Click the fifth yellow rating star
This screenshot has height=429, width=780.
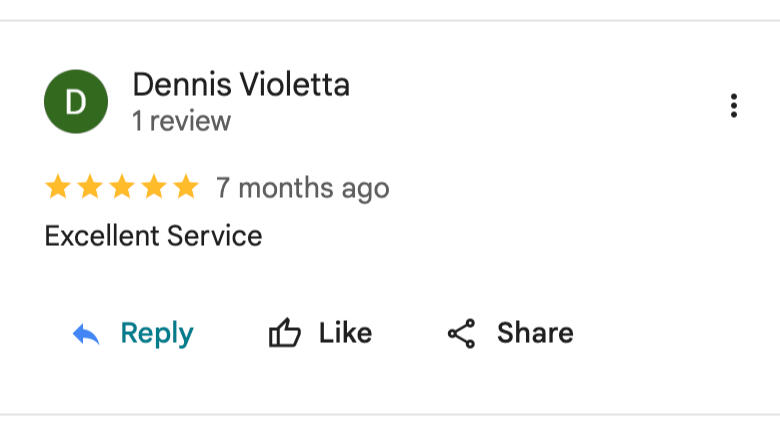tap(186, 187)
